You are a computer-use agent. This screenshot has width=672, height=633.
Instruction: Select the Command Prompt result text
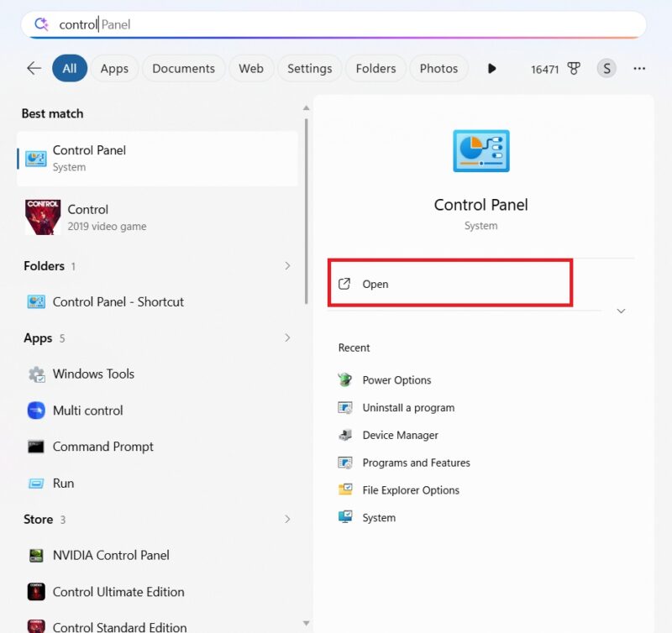[102, 447]
